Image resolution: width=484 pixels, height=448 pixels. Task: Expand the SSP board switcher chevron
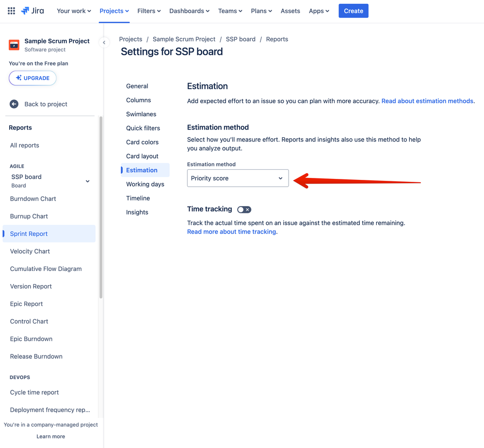pyautogui.click(x=88, y=181)
